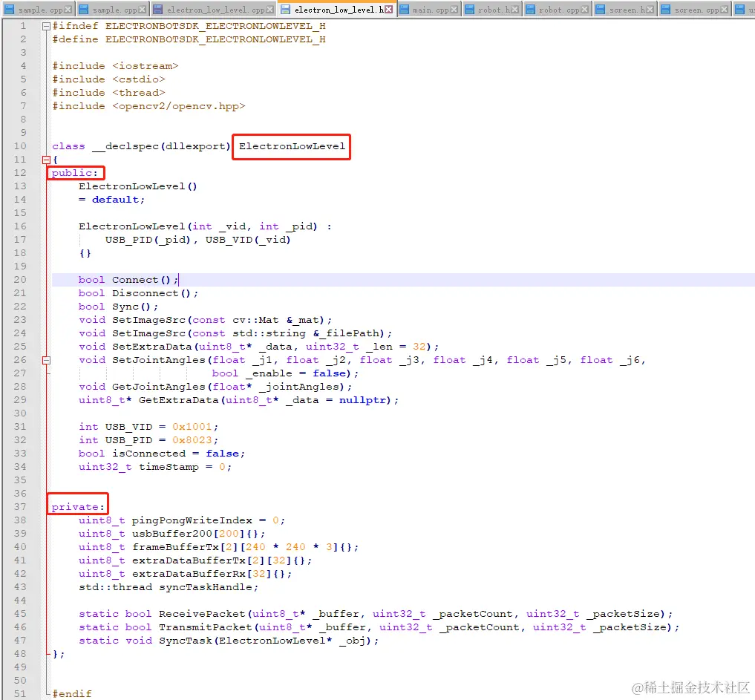Screen dimensions: 755x700
Task: Close the active electron_low_level.h tab
Action: coord(388,10)
